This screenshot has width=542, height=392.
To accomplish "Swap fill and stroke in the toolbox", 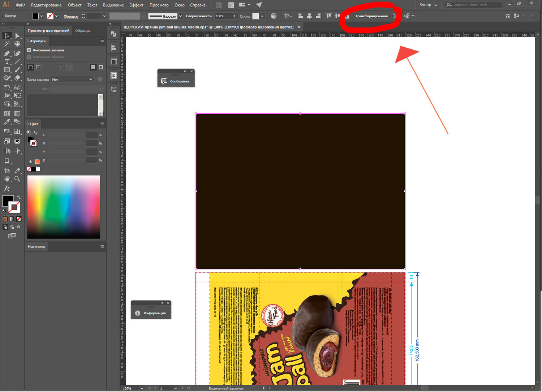I will click(19, 198).
